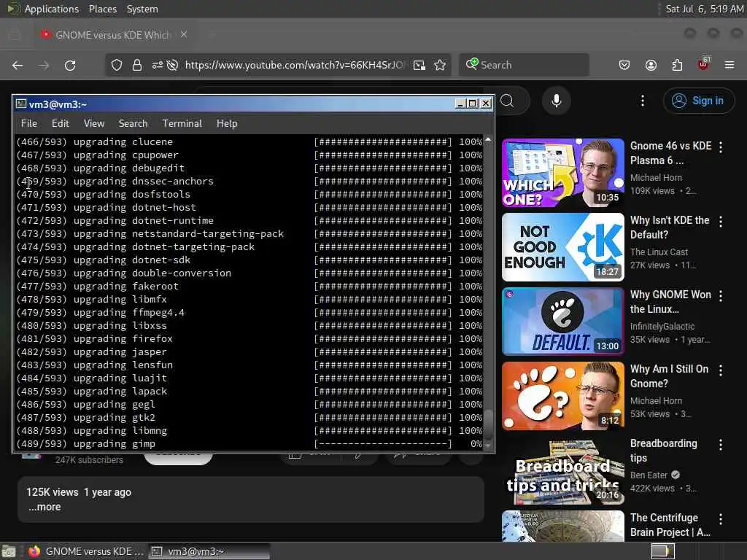Open the Applications menu in top panel
This screenshot has width=747, height=560.
(52, 9)
